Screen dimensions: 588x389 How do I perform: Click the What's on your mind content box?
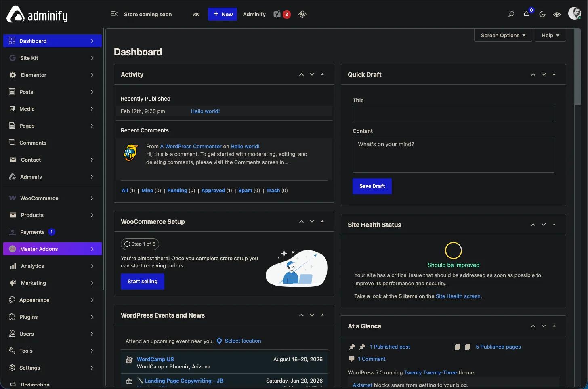tap(453, 155)
